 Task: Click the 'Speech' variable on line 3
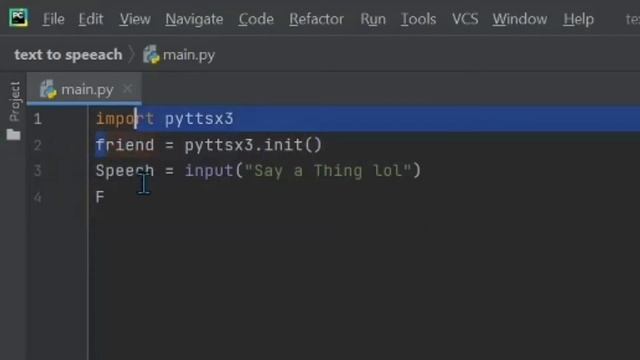pos(125,171)
